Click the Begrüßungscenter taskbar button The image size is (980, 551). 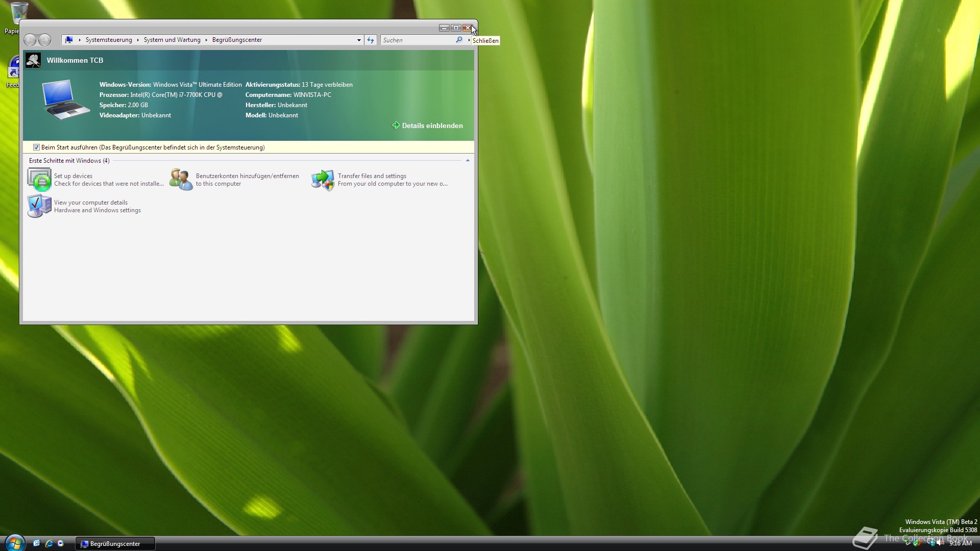click(x=115, y=544)
